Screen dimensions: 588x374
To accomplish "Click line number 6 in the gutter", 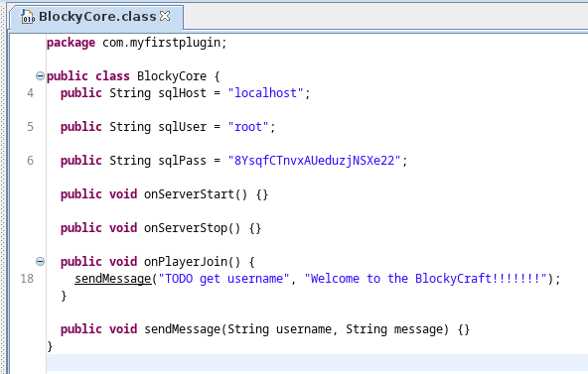I will [x=30, y=161].
